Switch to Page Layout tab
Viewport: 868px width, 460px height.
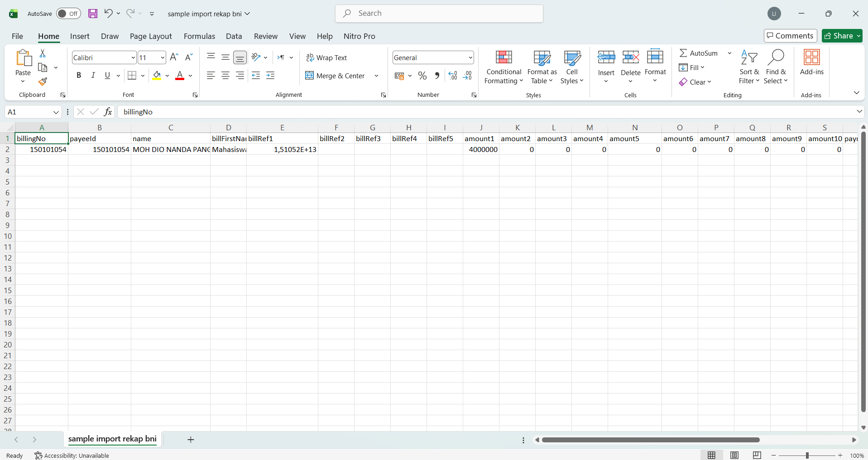pos(151,36)
